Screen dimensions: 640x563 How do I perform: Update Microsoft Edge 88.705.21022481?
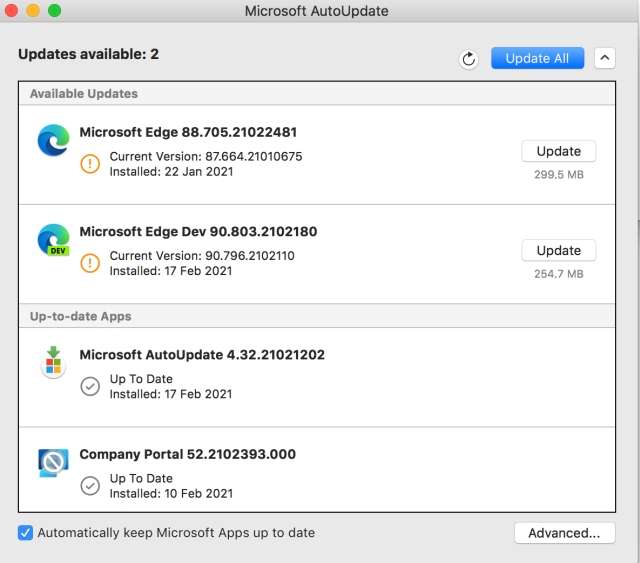coord(558,151)
